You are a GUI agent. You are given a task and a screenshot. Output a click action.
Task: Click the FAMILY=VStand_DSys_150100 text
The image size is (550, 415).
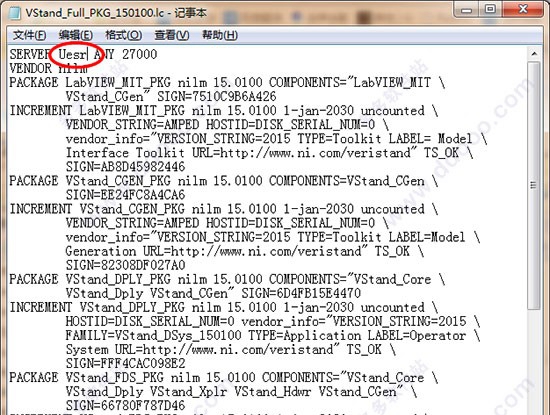pos(154,336)
